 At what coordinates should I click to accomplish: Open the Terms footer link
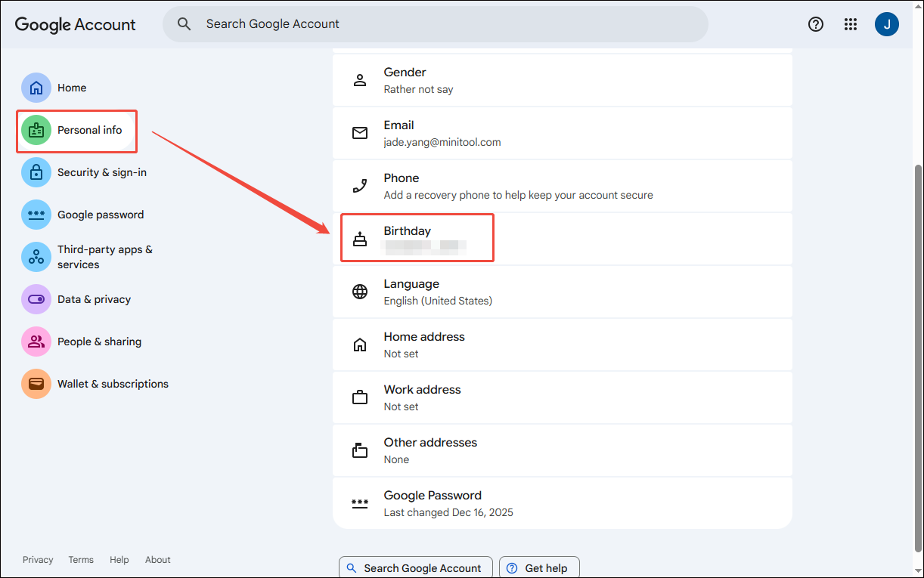81,560
